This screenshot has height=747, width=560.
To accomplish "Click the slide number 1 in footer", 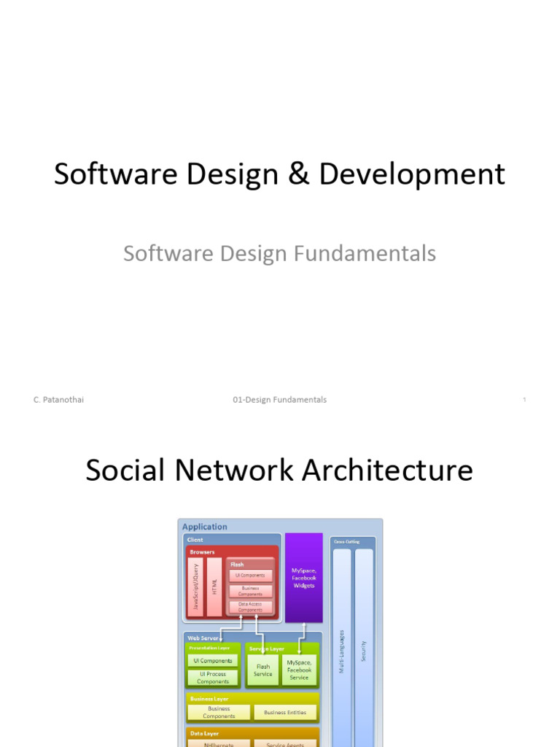I will coord(524,400).
